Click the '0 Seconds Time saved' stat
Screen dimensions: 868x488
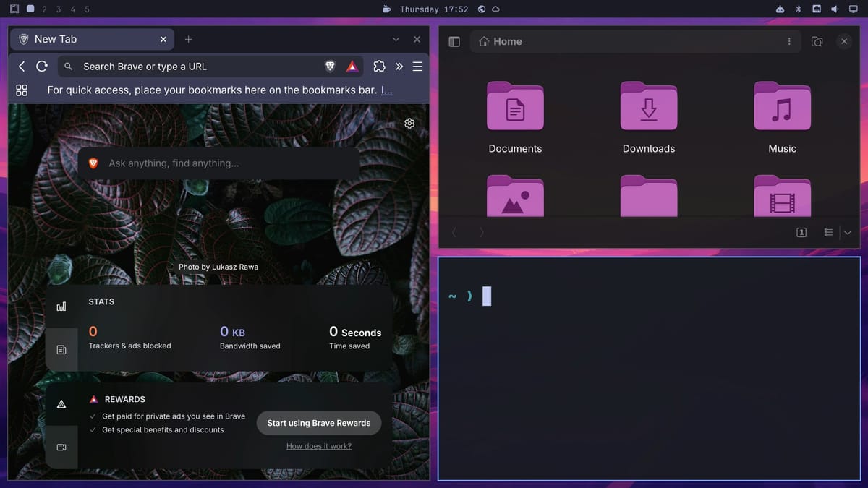[355, 338]
